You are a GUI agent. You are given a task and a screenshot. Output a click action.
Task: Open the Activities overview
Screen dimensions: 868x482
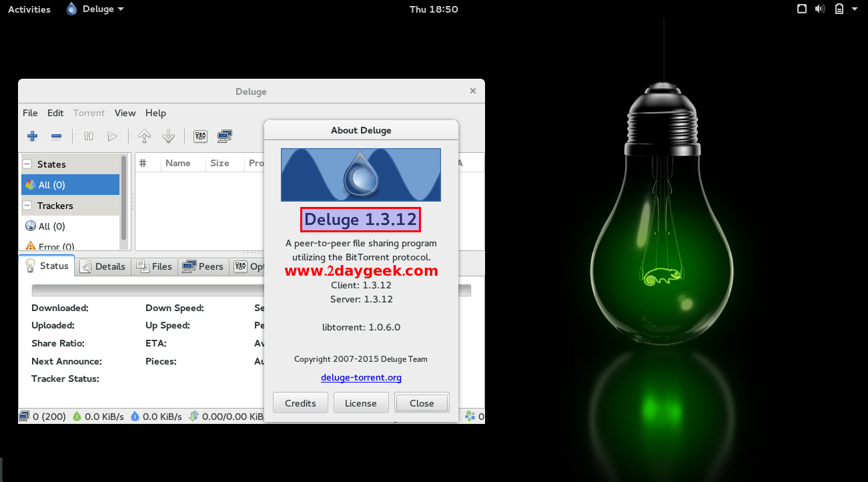[x=29, y=9]
